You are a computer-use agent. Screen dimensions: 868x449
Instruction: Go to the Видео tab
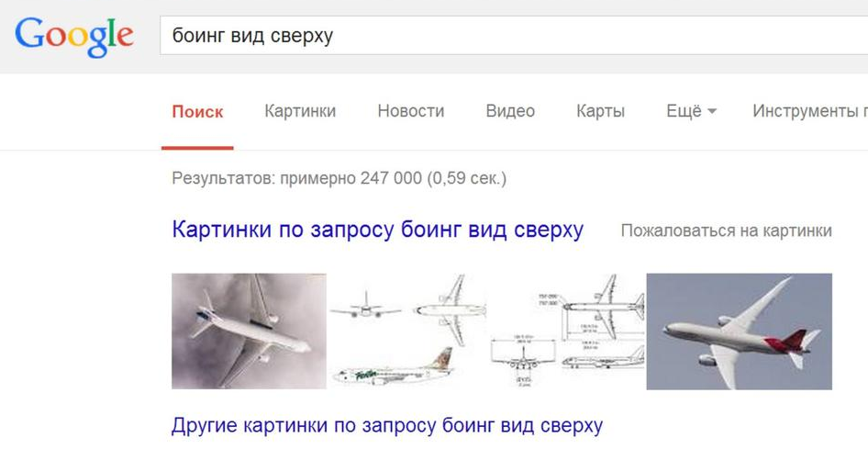(510, 111)
